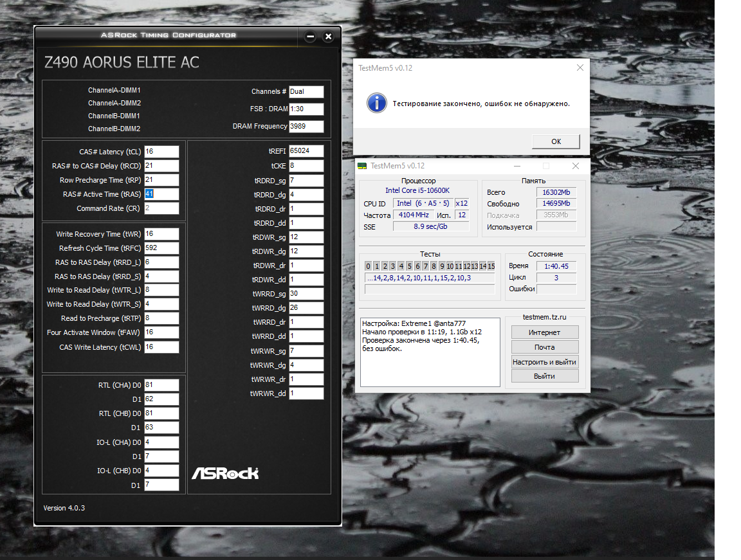Select the RAS# Active Time (tRAS) field

pyautogui.click(x=161, y=194)
